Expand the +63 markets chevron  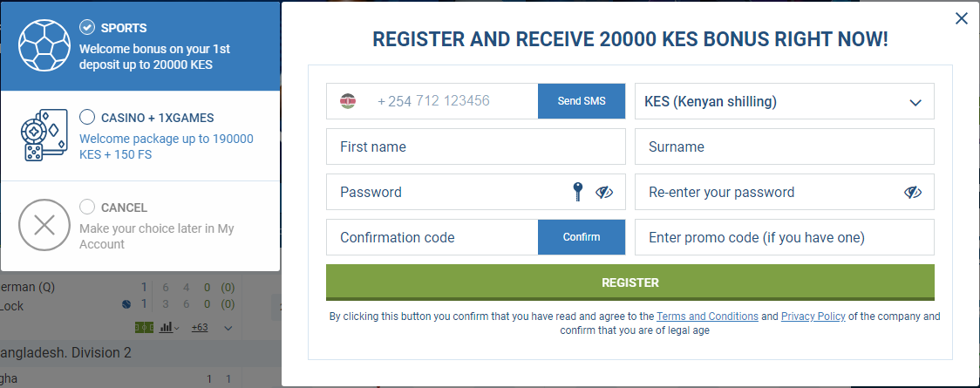pos(228,328)
